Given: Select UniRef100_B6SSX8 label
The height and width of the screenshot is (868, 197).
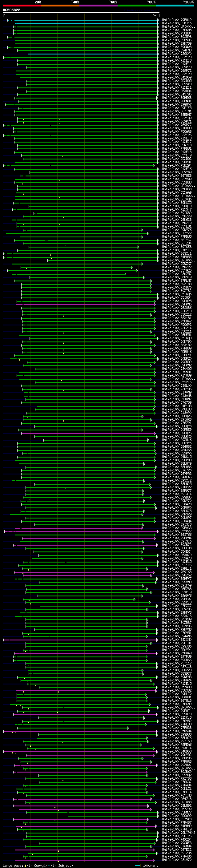Looking at the screenshot, I should (177, 84).
